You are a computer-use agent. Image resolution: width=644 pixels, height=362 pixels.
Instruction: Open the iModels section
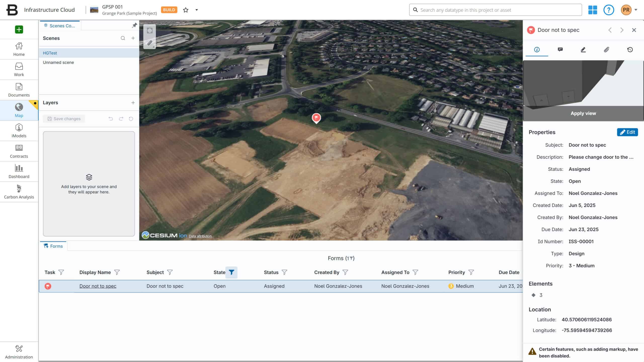[19, 131]
